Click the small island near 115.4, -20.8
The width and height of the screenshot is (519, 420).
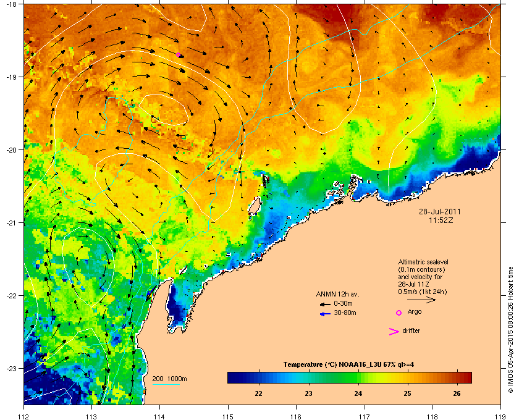coord(255,208)
